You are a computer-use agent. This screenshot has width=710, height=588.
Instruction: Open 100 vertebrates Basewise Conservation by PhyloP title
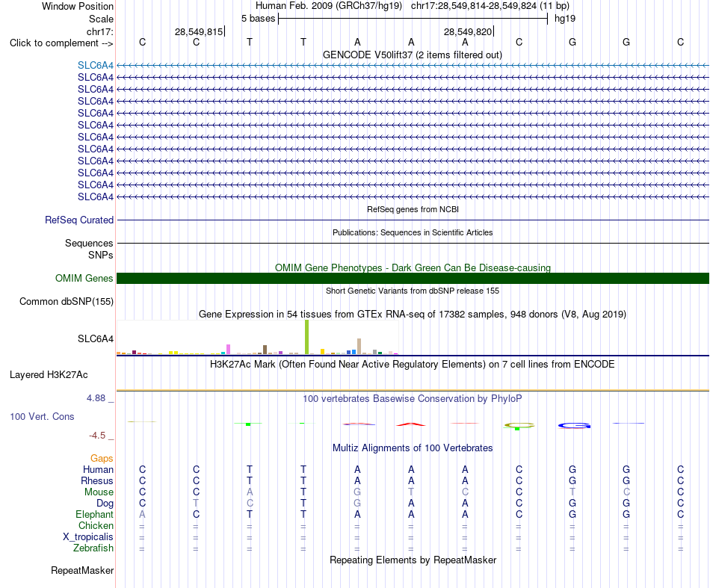coord(413,399)
